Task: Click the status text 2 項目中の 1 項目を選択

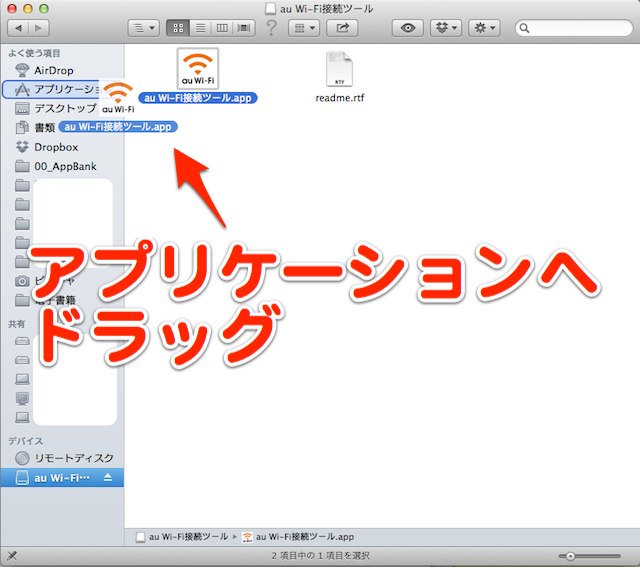Action: click(x=320, y=556)
